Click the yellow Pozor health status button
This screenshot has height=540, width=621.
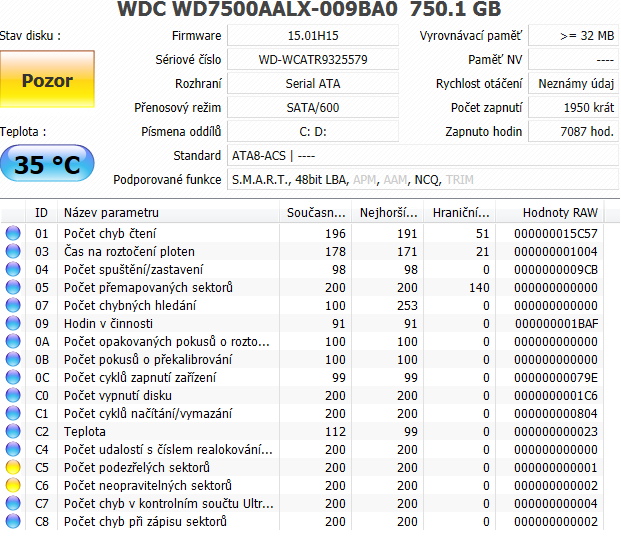(47, 79)
